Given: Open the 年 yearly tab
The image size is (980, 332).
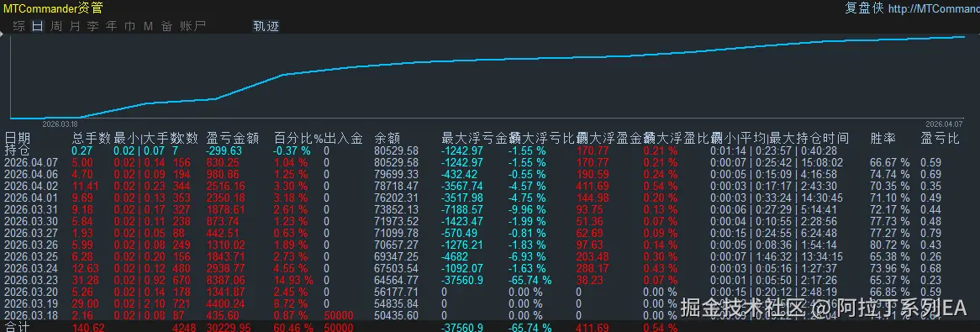Looking at the screenshot, I should 111,26.
